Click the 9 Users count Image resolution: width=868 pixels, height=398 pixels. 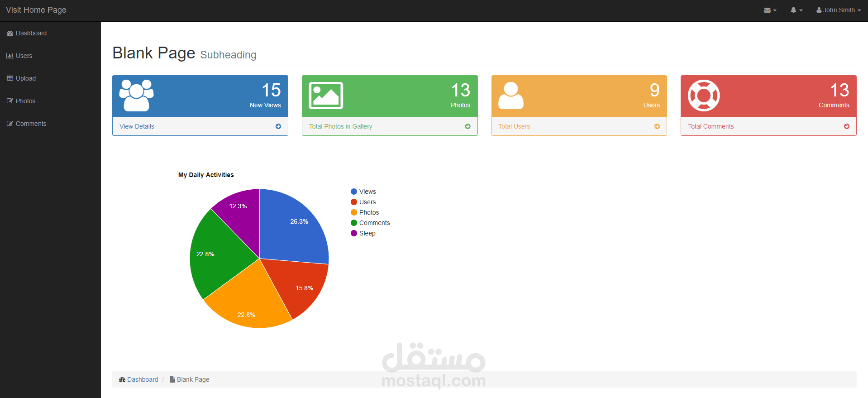pos(654,90)
